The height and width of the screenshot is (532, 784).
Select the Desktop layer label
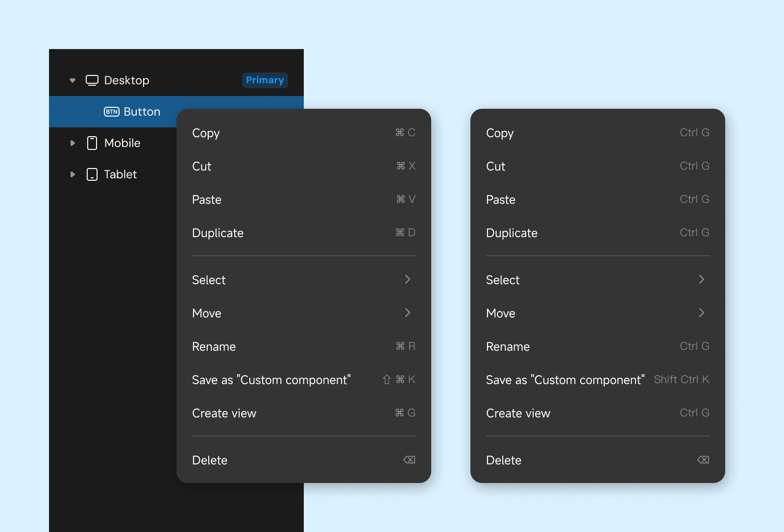127,80
